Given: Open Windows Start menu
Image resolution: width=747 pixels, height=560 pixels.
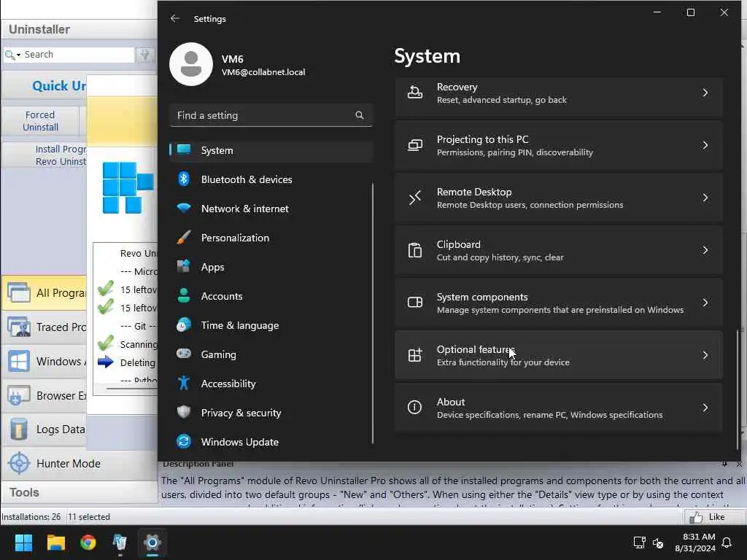Looking at the screenshot, I should click(x=23, y=542).
